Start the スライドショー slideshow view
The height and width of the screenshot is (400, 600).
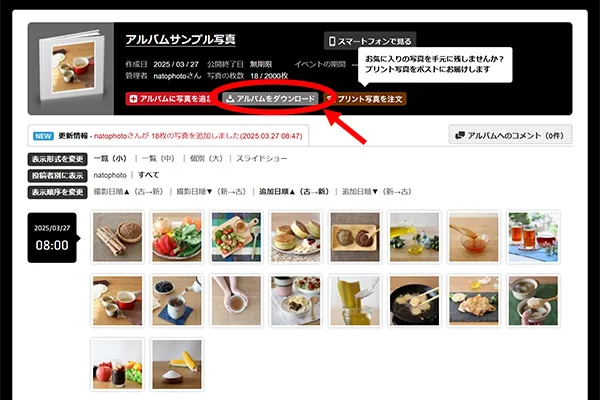click(261, 158)
